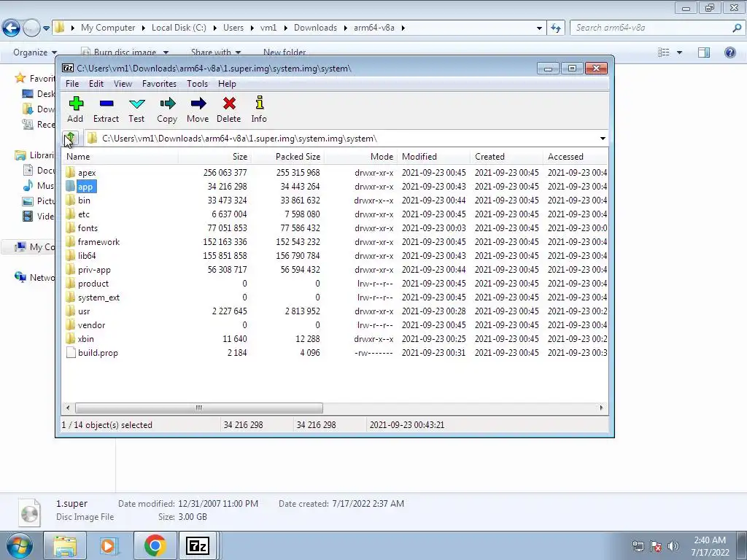The width and height of the screenshot is (747, 560).
Task: Open the Organize dropdown in Explorer
Action: click(35, 52)
